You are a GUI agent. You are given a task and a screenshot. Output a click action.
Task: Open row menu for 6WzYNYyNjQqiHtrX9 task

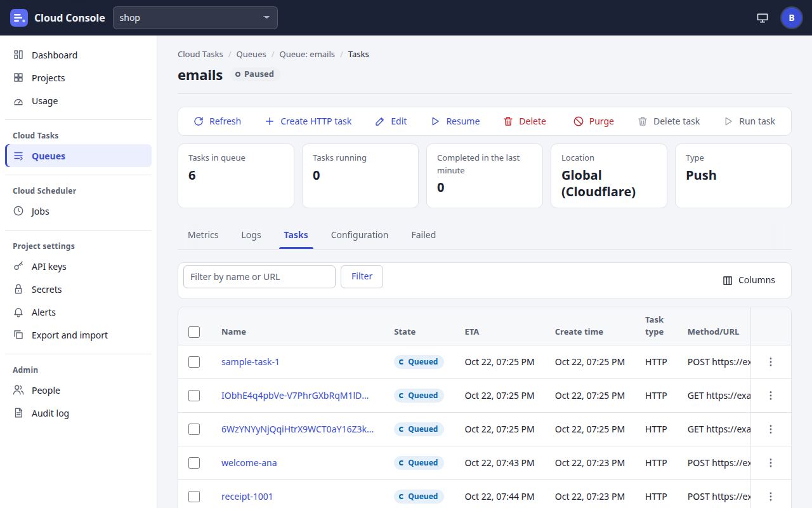[771, 429]
